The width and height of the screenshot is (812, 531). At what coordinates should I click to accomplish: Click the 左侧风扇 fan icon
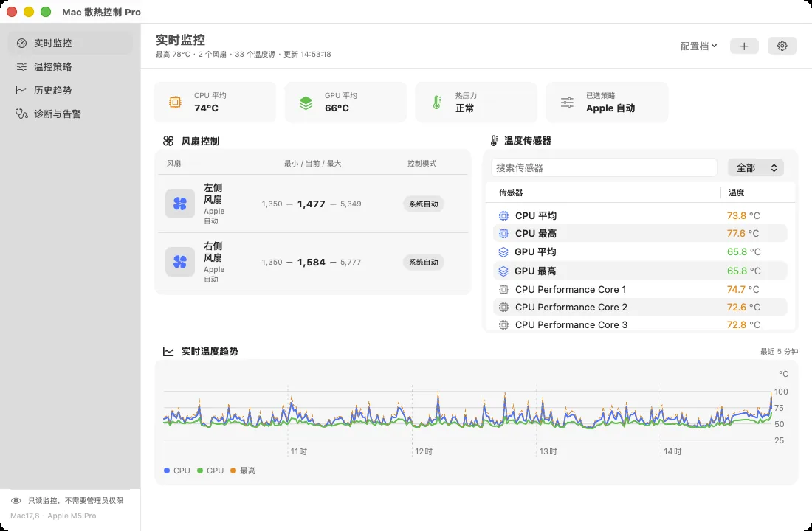point(180,204)
